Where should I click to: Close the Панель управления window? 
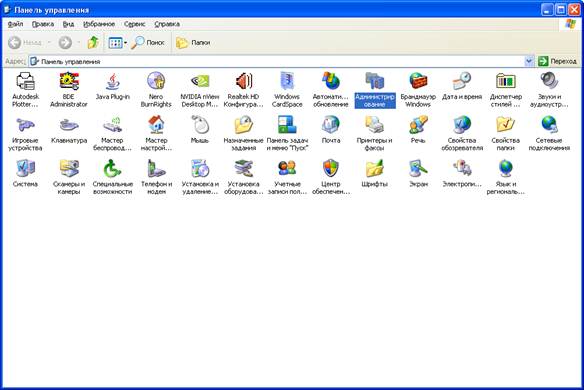pos(575,9)
